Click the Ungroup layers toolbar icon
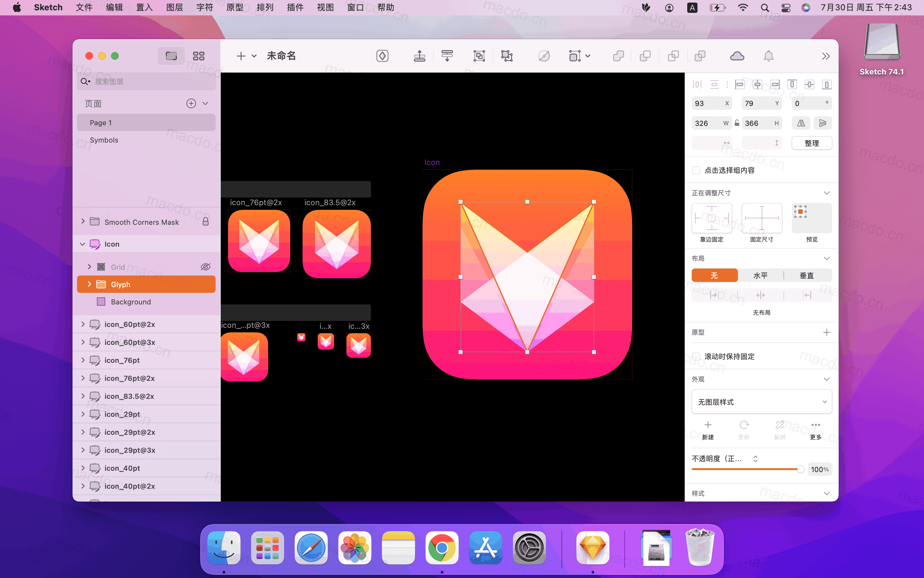924x578 pixels. point(507,56)
